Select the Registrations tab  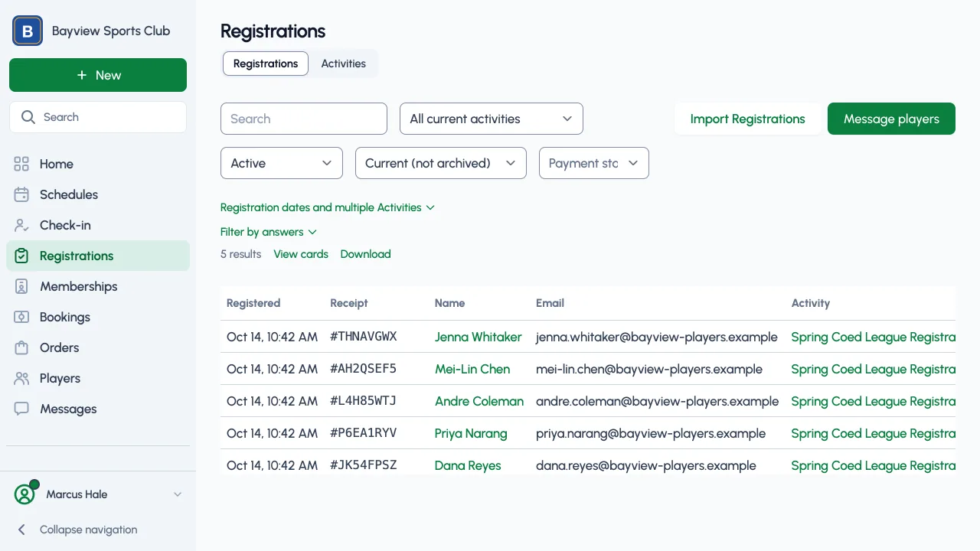click(x=266, y=64)
